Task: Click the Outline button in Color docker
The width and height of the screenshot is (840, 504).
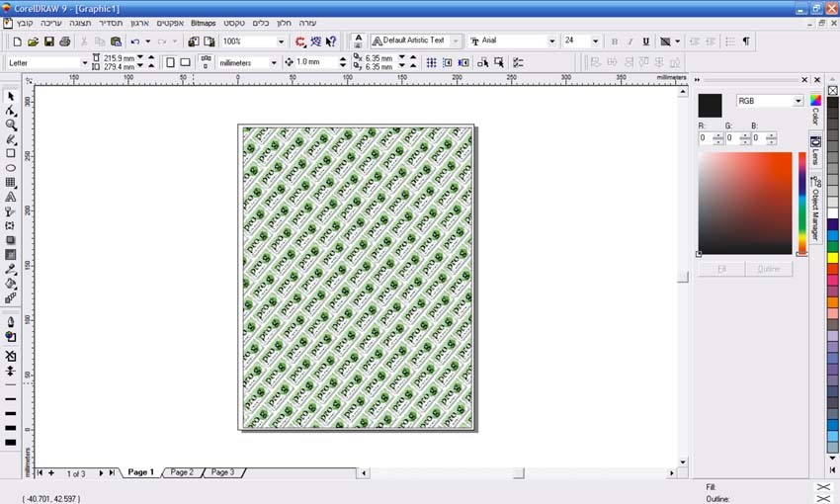Action: [769, 269]
